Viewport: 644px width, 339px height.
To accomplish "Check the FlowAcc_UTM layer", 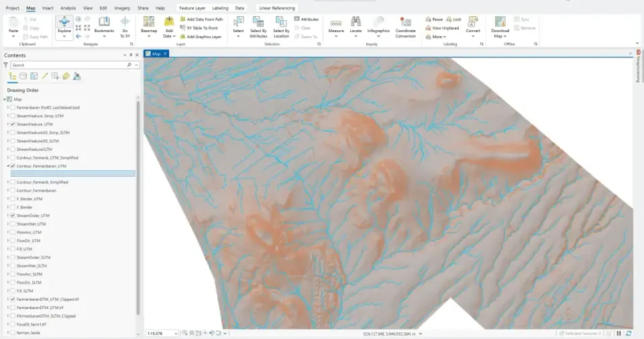I will click(13, 232).
